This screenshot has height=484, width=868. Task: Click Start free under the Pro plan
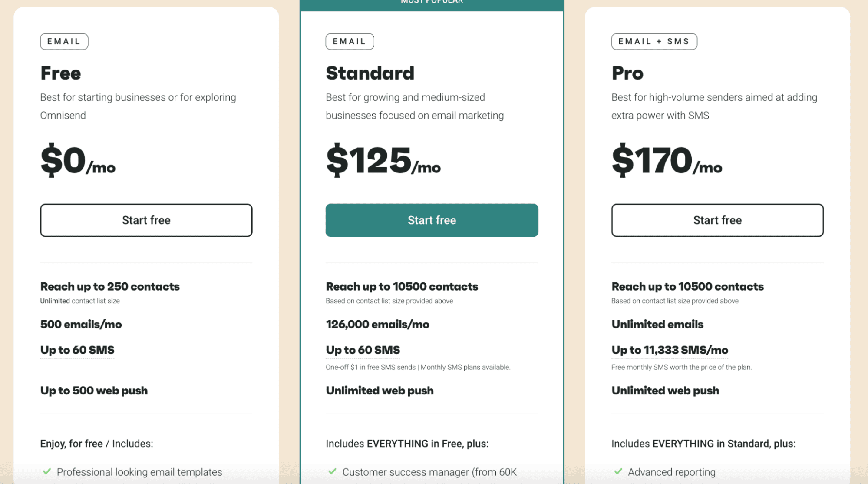click(717, 220)
